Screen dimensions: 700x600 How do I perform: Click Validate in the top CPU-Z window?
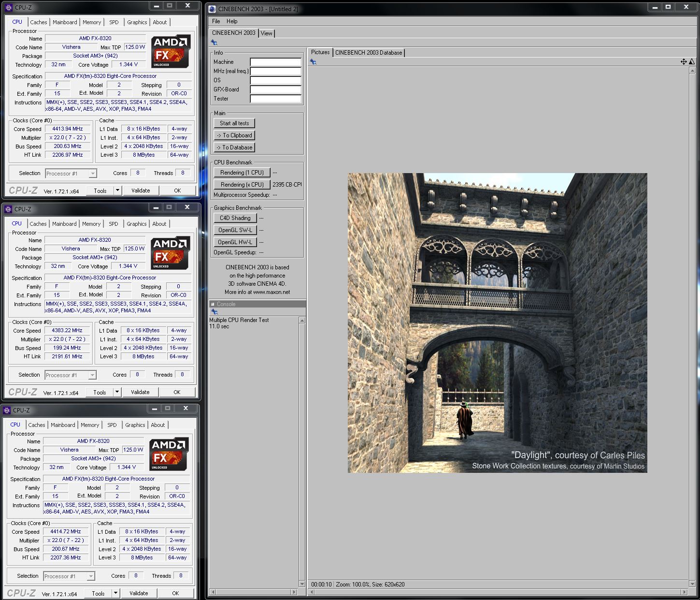pos(141,190)
